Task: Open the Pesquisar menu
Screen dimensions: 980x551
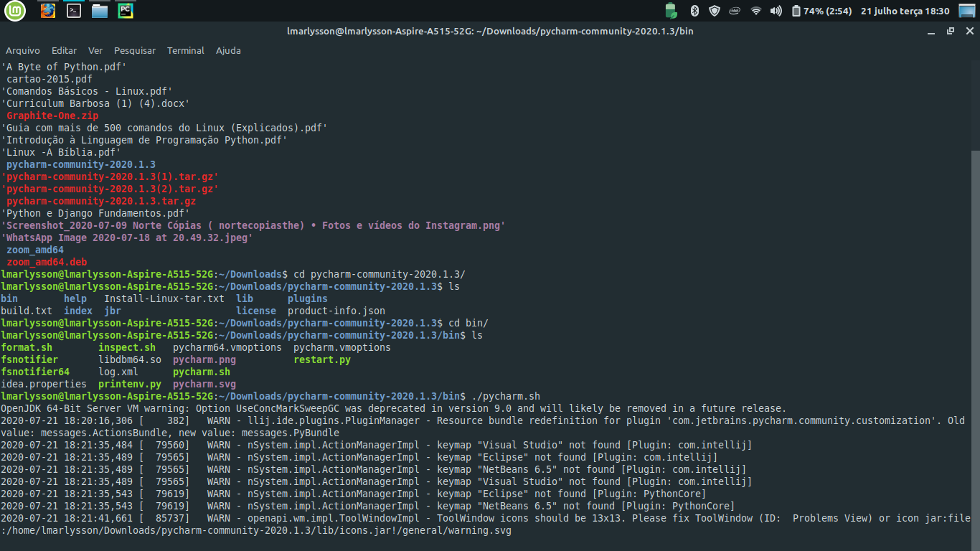Action: click(x=135, y=51)
